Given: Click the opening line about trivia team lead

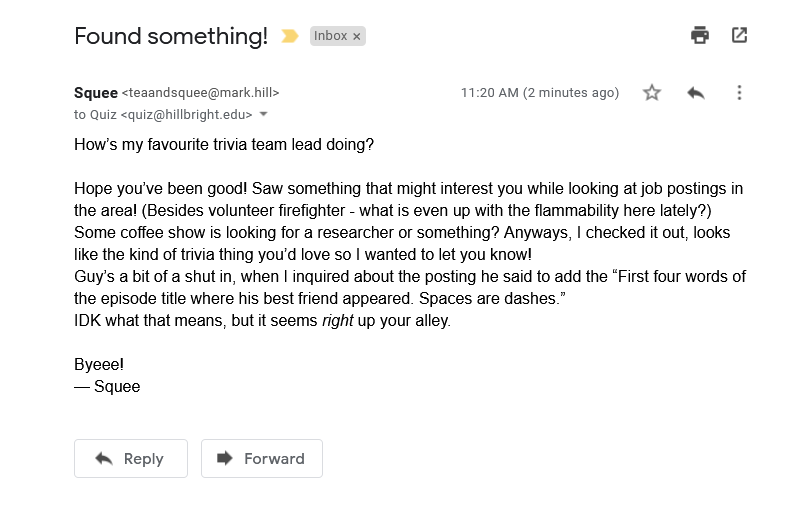Looking at the screenshot, I should click(x=224, y=145).
